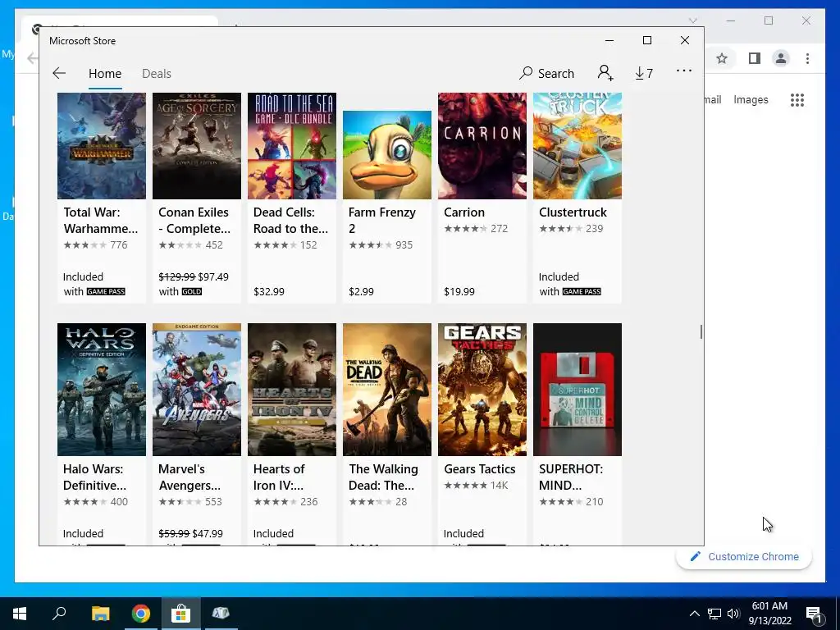
Task: Select the Dead Cells: Road to the... title
Action: (291, 220)
